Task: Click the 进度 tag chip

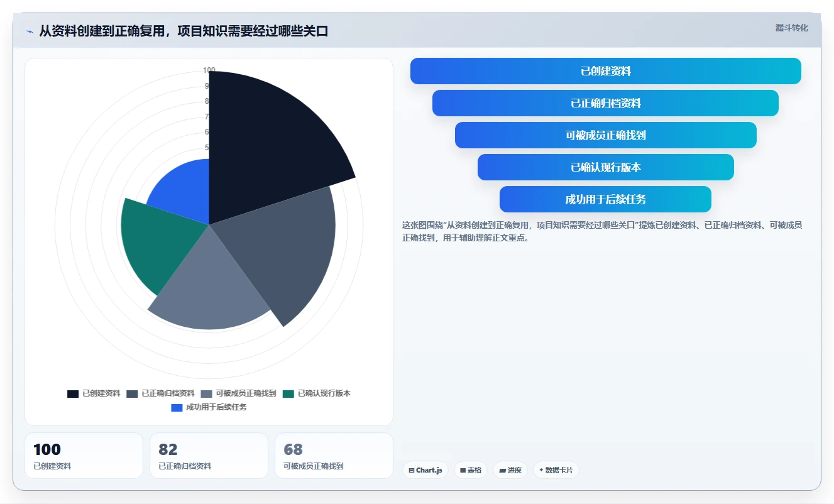Action: (510, 470)
